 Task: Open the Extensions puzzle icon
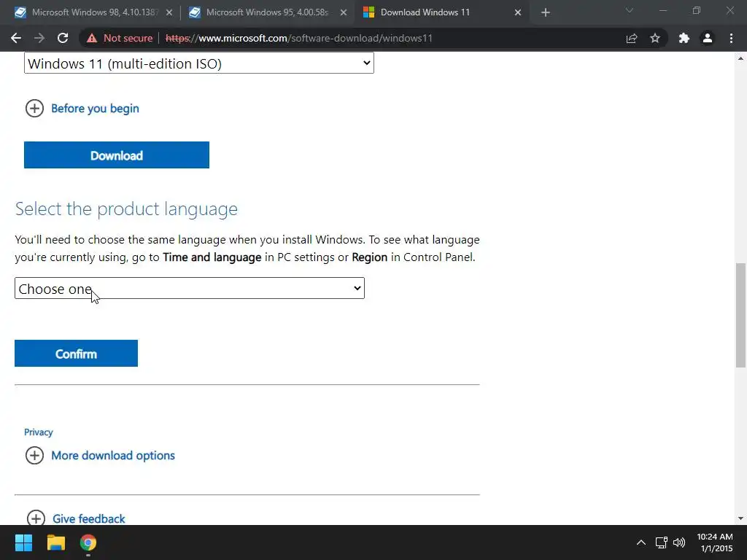point(684,38)
